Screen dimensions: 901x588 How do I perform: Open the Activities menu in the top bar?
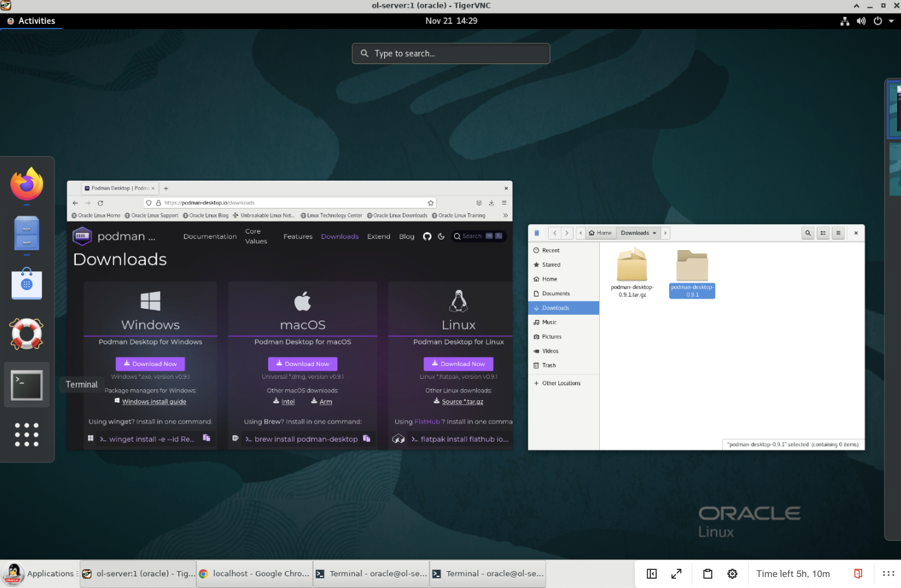pos(31,21)
